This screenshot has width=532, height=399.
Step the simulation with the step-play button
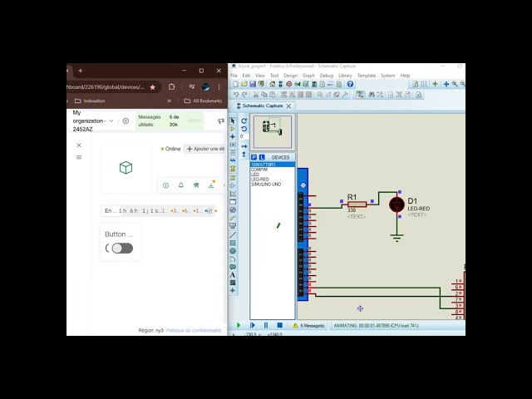[253, 325]
